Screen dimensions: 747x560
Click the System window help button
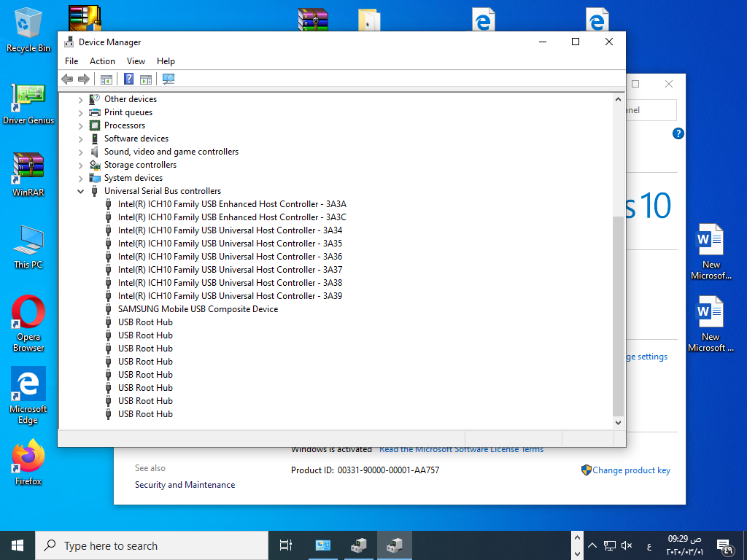coord(678,134)
